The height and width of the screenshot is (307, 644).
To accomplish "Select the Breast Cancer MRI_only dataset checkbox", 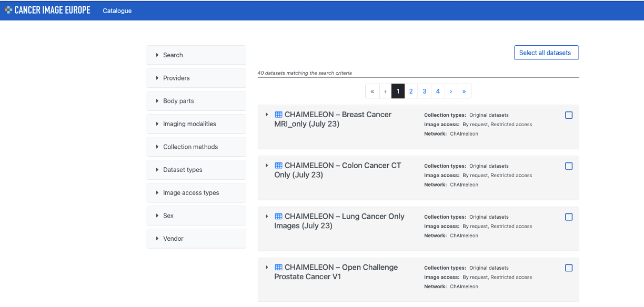I will coord(569,115).
